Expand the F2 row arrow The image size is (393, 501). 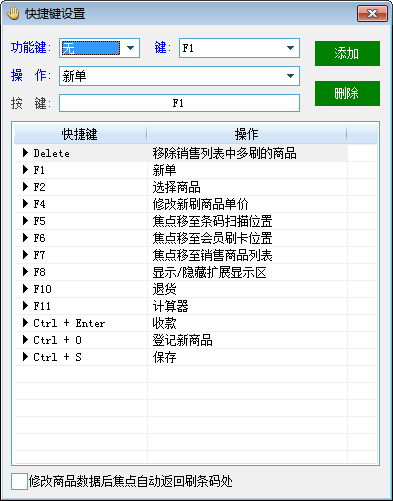[25, 187]
